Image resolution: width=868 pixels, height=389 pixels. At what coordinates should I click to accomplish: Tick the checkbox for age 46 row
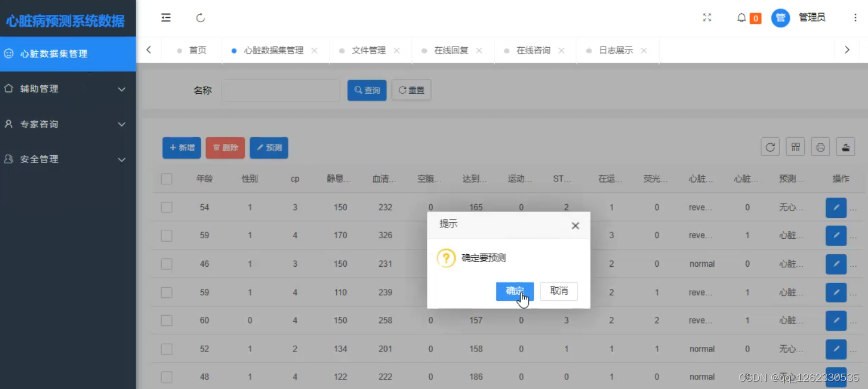(x=167, y=264)
